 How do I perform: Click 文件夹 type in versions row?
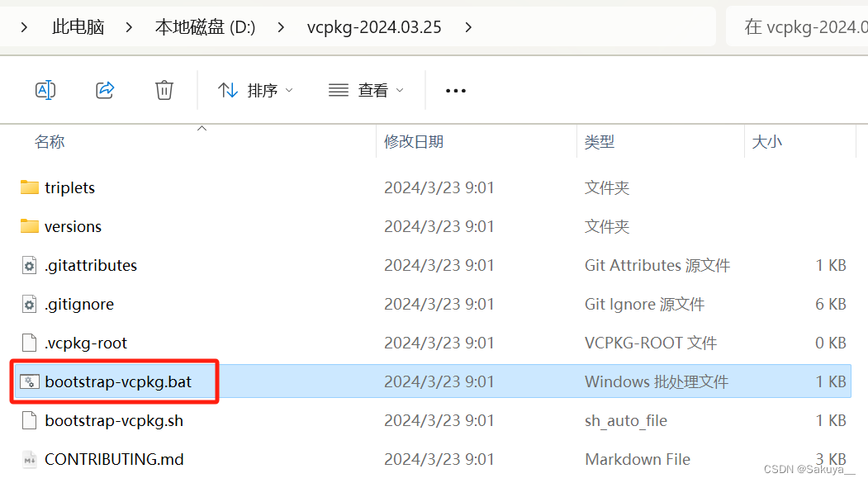(x=607, y=226)
